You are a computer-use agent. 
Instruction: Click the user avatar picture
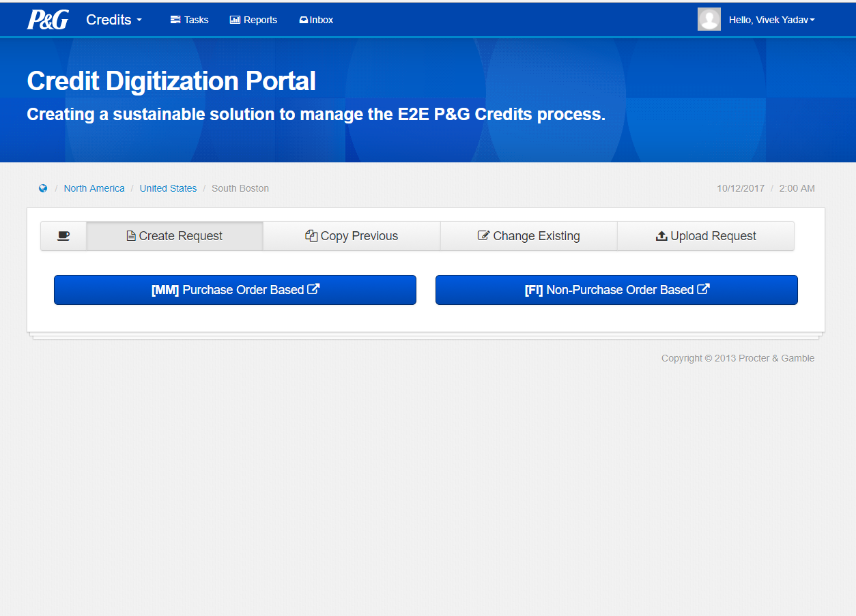point(709,19)
